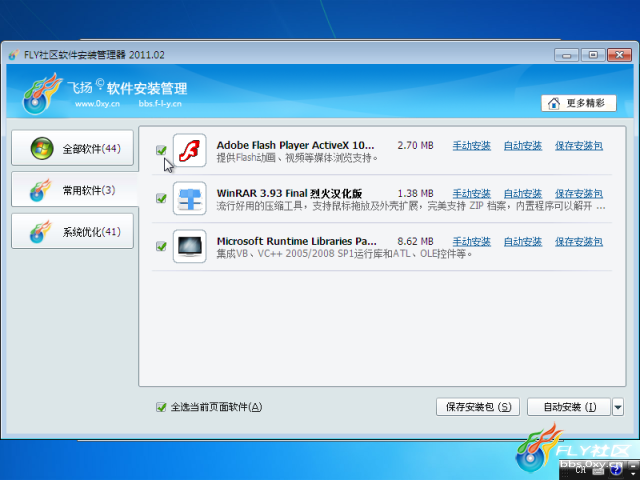Click the WinRAR app icon
This screenshot has width=640, height=480.
(189, 198)
